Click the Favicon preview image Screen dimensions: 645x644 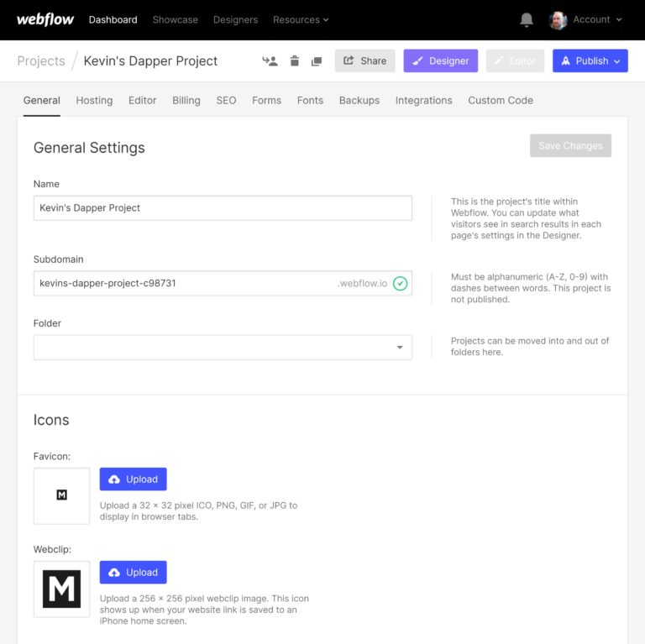point(61,495)
